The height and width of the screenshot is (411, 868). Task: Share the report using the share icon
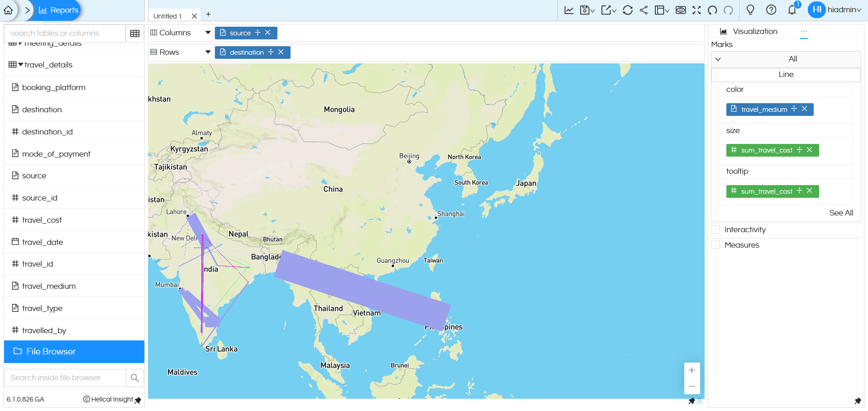coord(644,10)
